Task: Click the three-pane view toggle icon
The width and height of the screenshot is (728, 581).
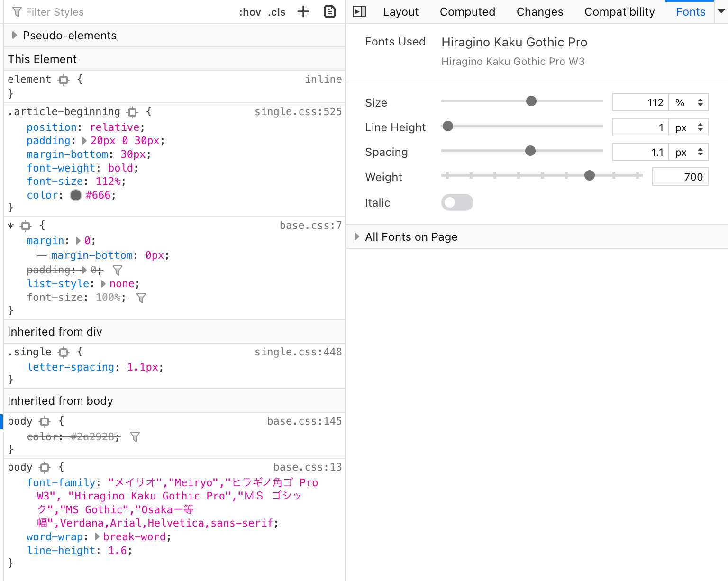Action: [359, 12]
